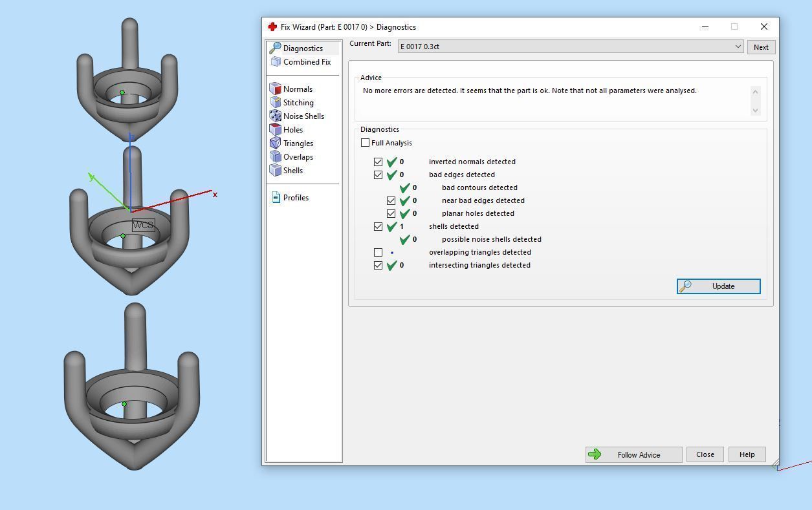The height and width of the screenshot is (510, 812).
Task: Uncheck shells detected checkbox
Action: tap(378, 226)
